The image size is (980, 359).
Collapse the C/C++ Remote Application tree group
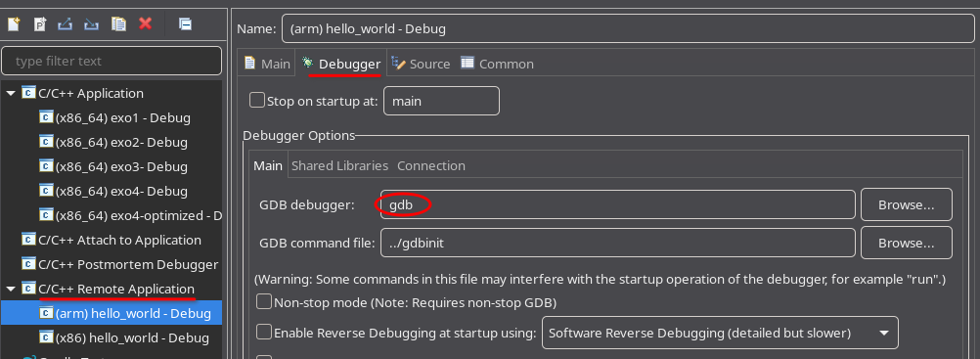coord(11,289)
